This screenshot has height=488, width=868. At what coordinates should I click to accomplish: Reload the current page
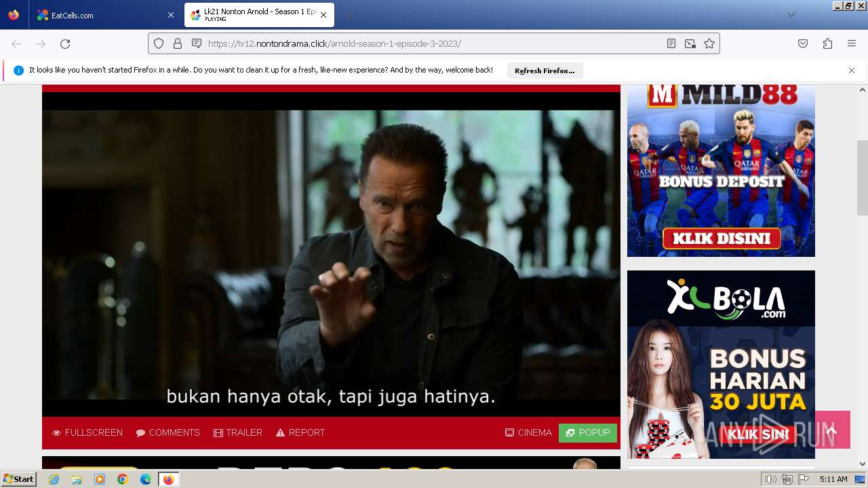tap(65, 43)
